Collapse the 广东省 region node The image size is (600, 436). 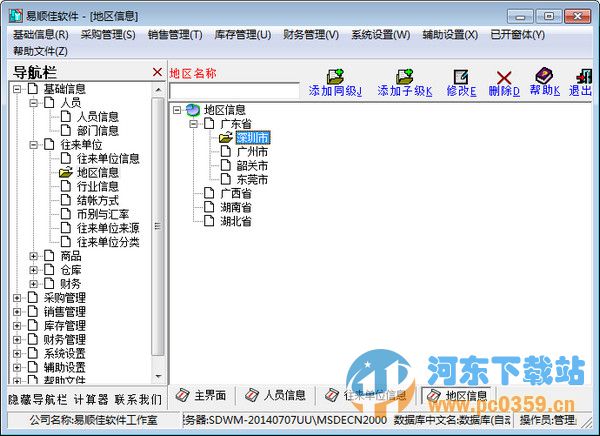coord(194,124)
